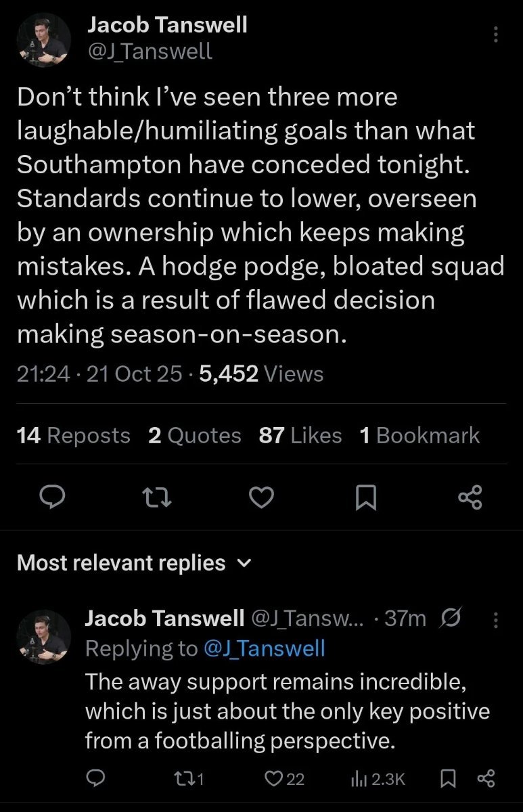Open more options on main tweet
Viewport: 523px width, 812px height.
click(496, 34)
